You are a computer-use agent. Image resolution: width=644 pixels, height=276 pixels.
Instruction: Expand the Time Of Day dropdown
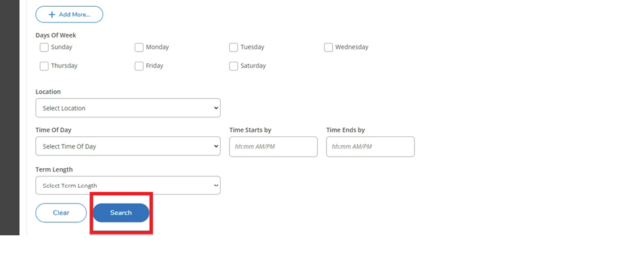coord(127,146)
